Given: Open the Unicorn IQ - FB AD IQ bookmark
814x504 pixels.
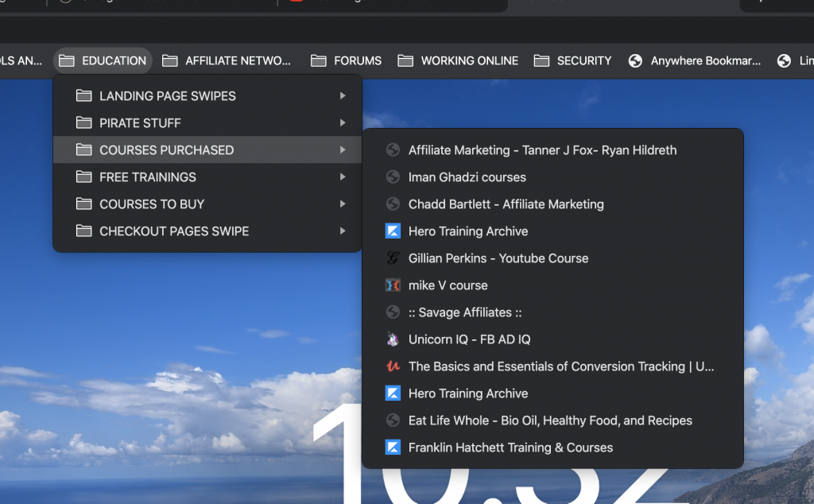Looking at the screenshot, I should (553, 339).
